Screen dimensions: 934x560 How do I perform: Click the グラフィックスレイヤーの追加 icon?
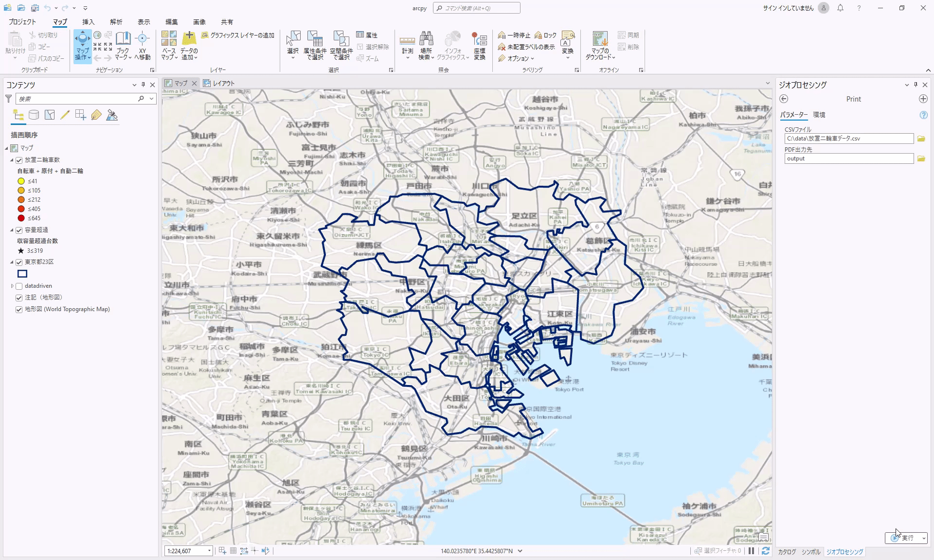(x=204, y=35)
